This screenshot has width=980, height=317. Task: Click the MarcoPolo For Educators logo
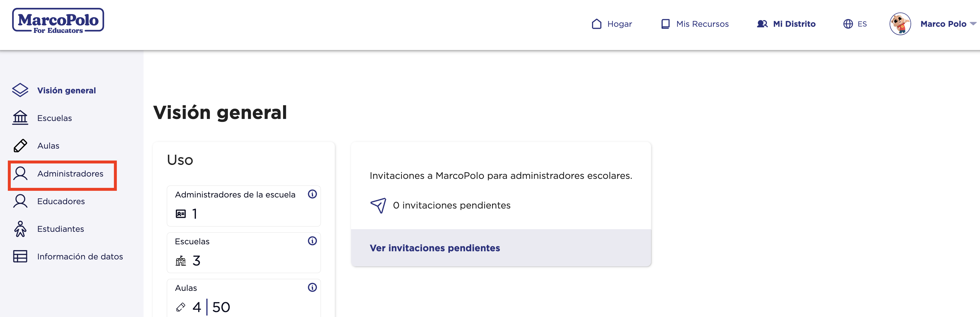click(x=58, y=21)
